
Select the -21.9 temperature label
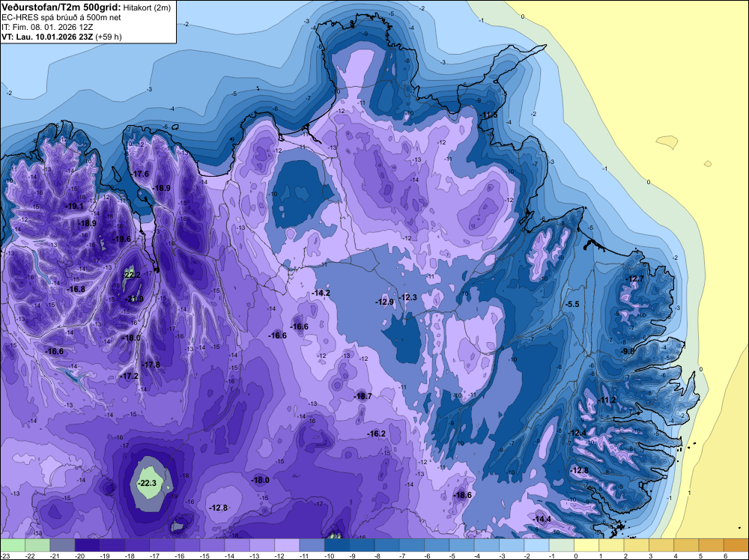tap(135, 299)
